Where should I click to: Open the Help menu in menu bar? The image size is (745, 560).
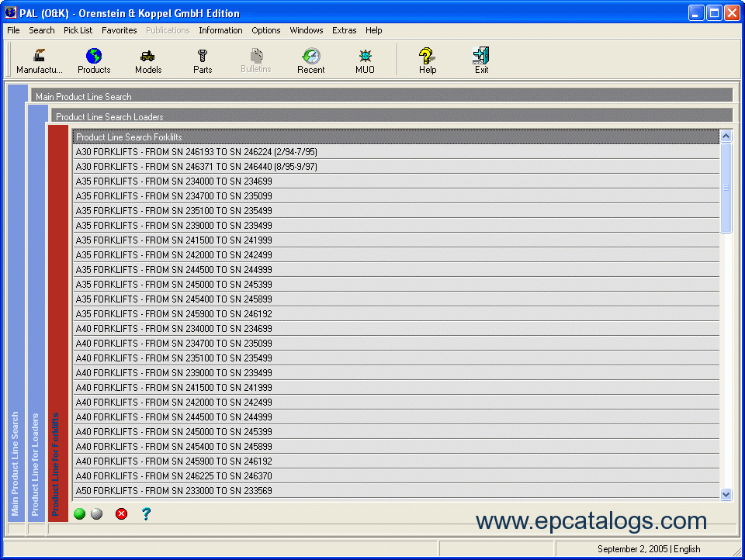point(373,30)
